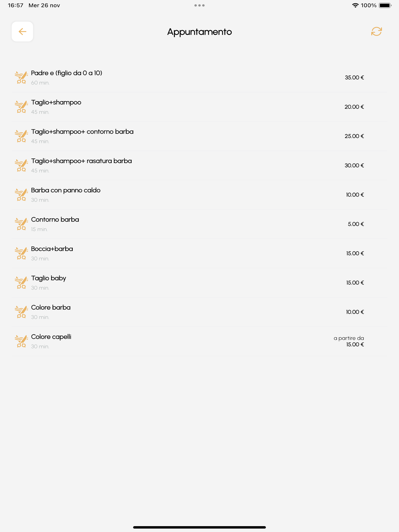The image size is (399, 532).
Task: Choose the Colore barba service
Action: coord(199,312)
